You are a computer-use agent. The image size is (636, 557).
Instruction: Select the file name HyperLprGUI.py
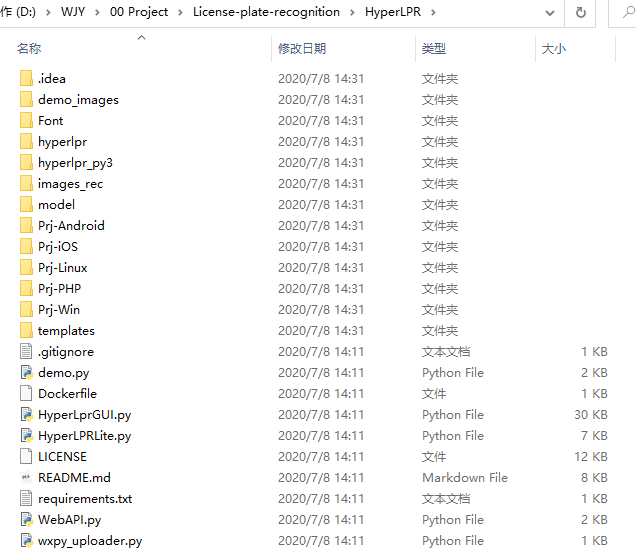pos(84,415)
